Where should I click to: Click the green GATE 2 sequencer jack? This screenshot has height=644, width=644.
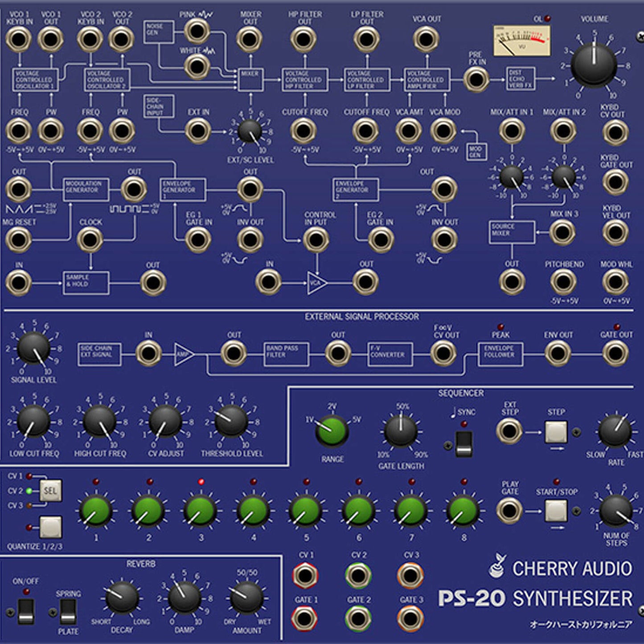click(358, 619)
